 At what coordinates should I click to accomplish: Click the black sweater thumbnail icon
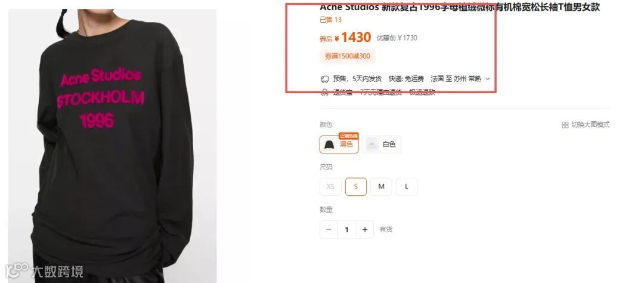click(x=329, y=144)
